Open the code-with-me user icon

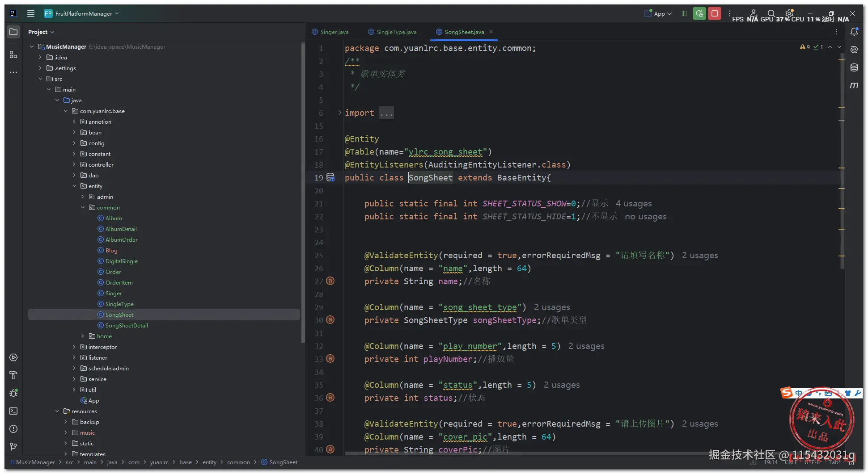[754, 13]
